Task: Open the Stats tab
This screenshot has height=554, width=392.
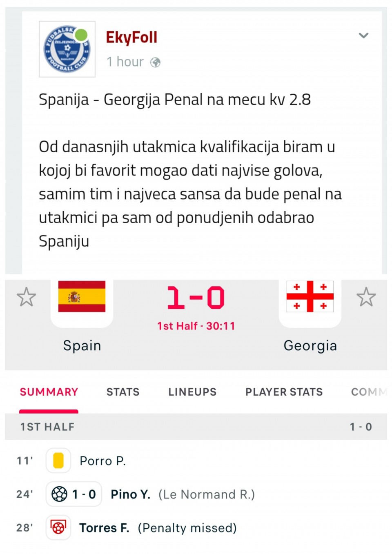Action: tap(123, 392)
